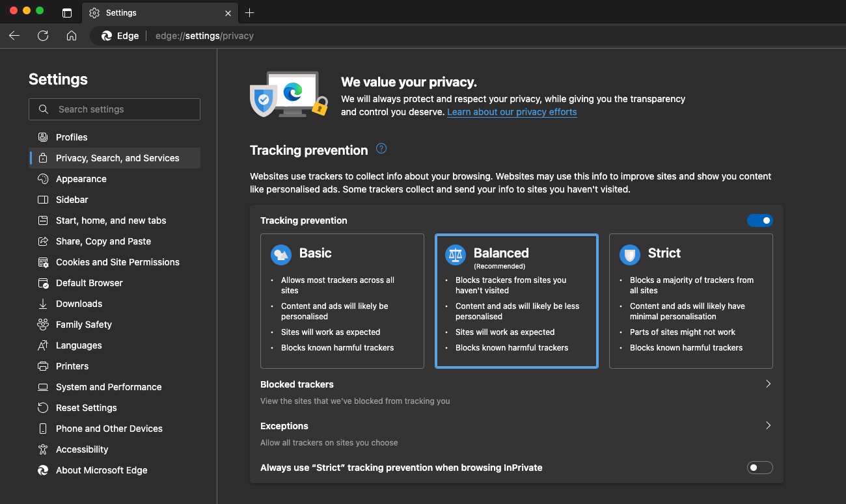Click "Allows most trackers across all sites" text
This screenshot has height=504, width=846.
[x=338, y=285]
